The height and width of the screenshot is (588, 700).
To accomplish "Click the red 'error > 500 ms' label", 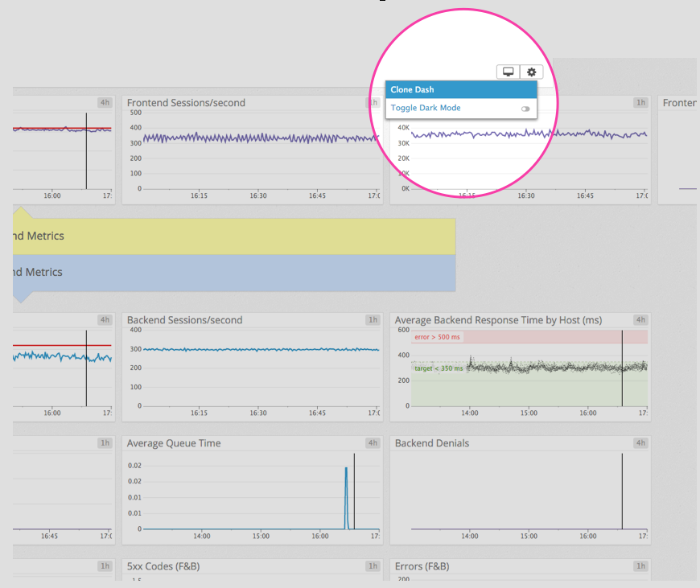I will pos(438,337).
